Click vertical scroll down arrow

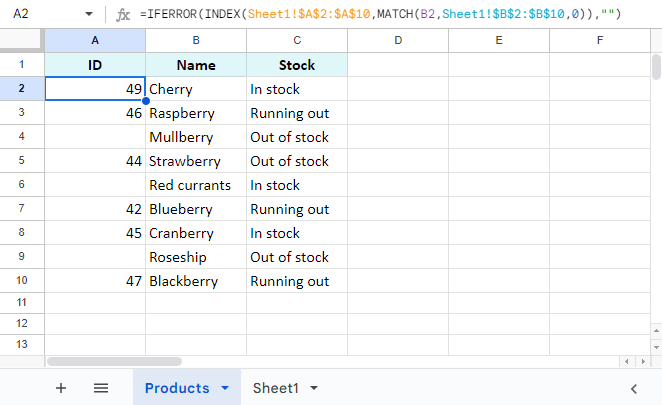click(656, 347)
